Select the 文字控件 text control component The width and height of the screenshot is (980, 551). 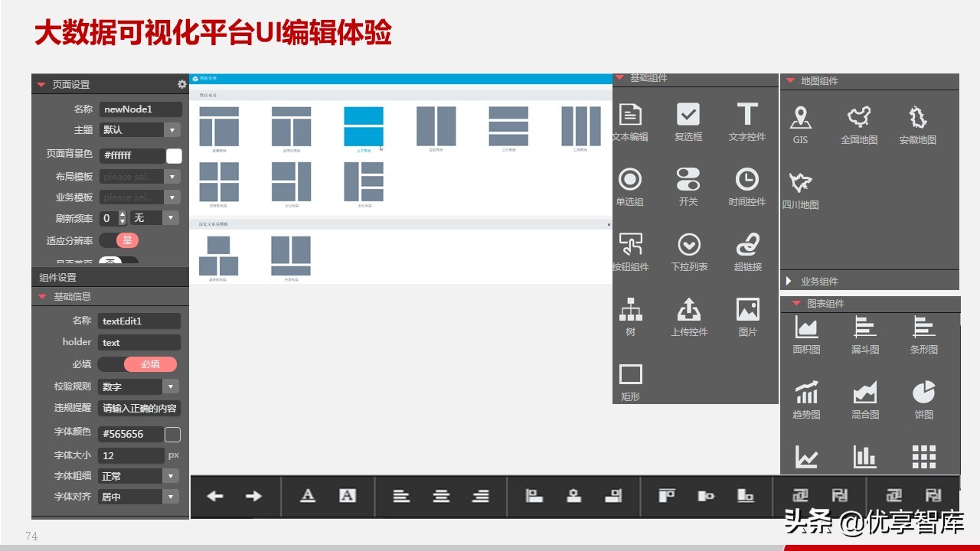click(746, 121)
